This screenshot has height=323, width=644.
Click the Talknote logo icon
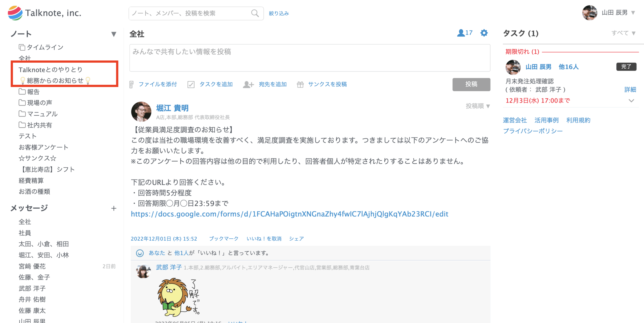click(15, 13)
